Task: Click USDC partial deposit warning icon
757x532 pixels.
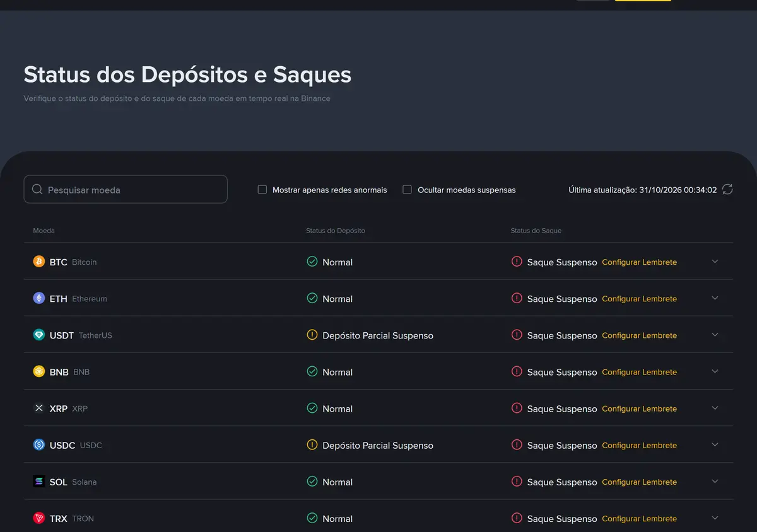Action: click(312, 444)
